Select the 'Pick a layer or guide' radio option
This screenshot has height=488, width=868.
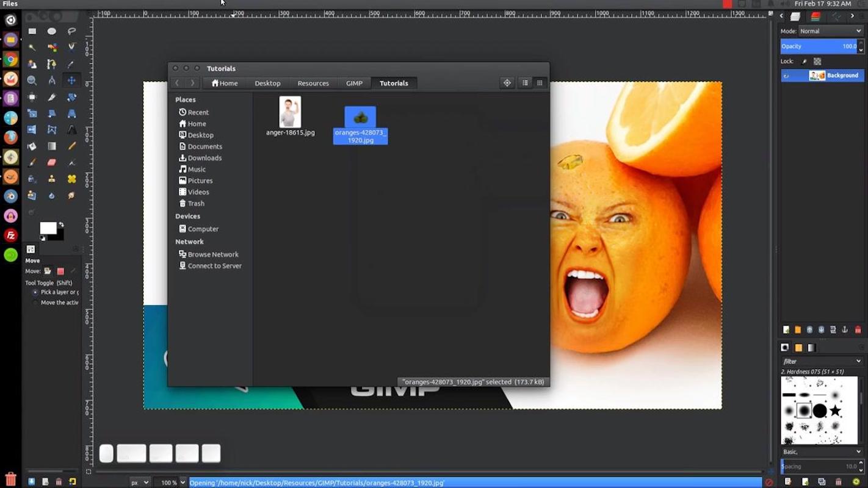pos(35,292)
